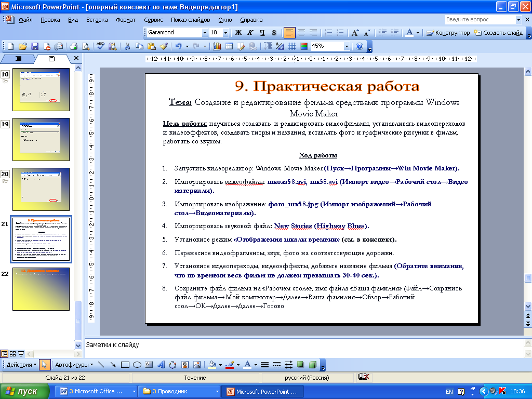This screenshot has width=532, height=399.
Task: Toggle show grid icon
Action: 292,46
